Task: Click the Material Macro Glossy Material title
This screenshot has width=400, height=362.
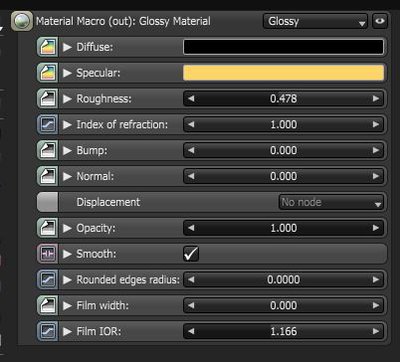Action: [123, 21]
